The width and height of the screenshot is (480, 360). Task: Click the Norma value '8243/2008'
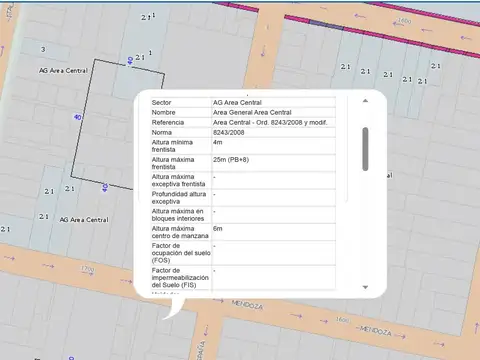coord(229,132)
